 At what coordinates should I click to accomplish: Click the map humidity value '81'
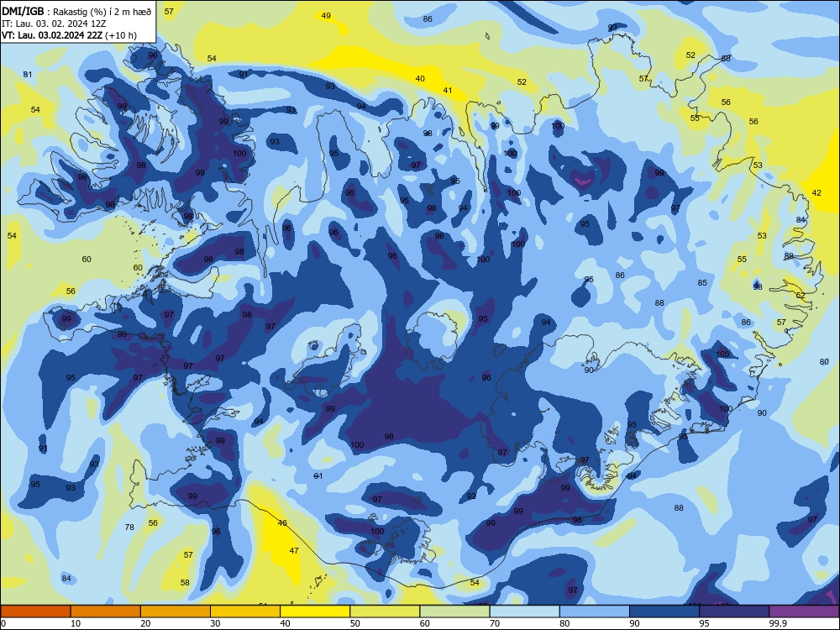tap(28, 75)
